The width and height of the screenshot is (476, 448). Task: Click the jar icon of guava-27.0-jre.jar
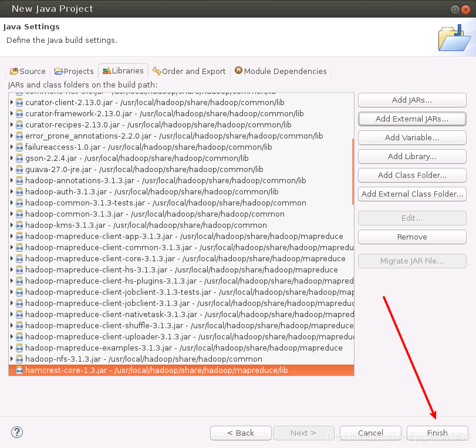(19, 170)
